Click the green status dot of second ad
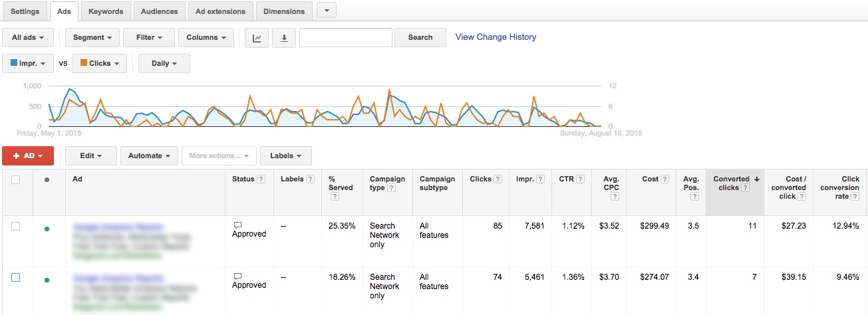868x315 pixels. click(47, 280)
